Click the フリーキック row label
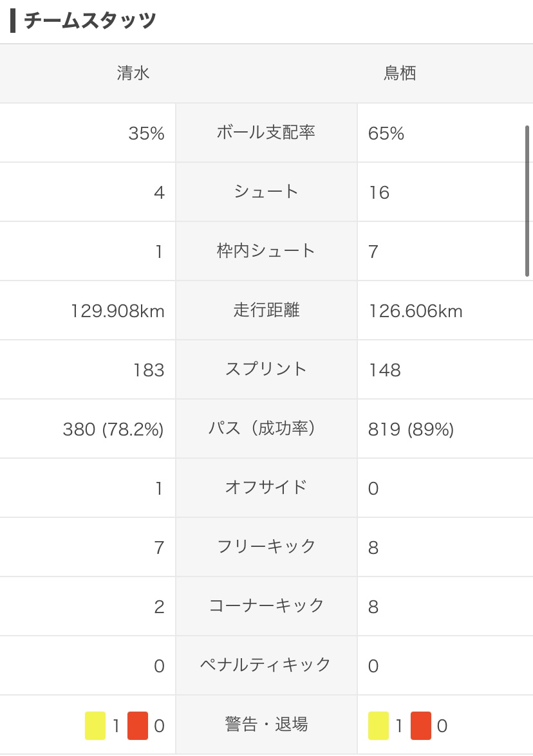The image size is (533, 756). [x=266, y=547]
